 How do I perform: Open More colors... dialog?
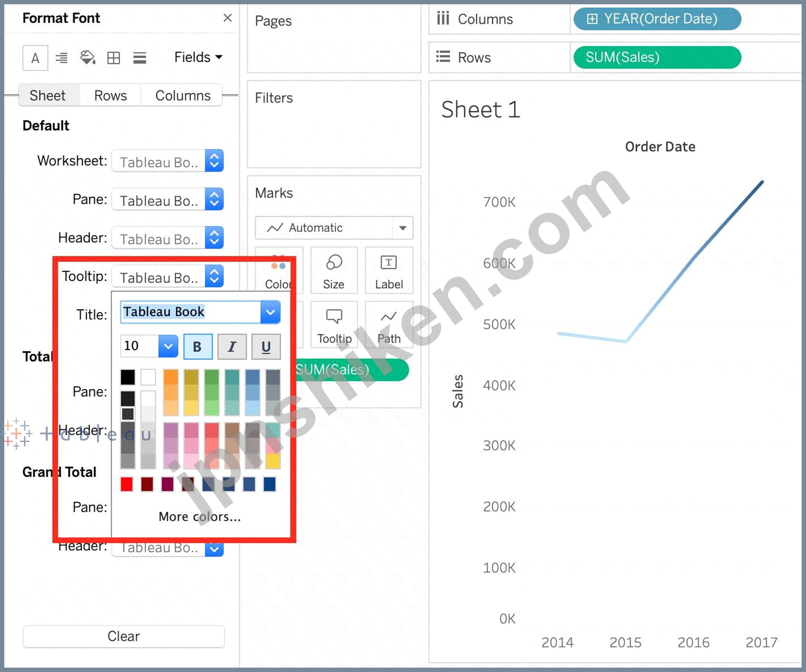tap(200, 516)
